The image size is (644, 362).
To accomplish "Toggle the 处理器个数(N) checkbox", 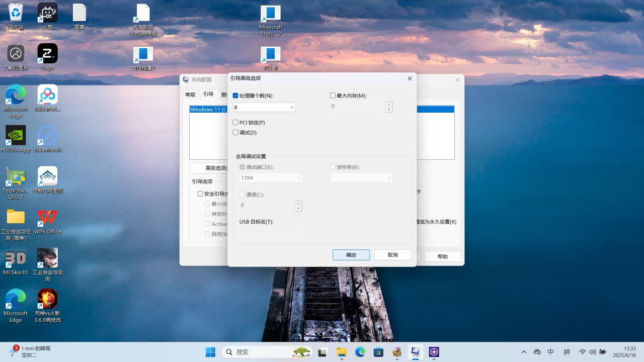I will click(235, 96).
